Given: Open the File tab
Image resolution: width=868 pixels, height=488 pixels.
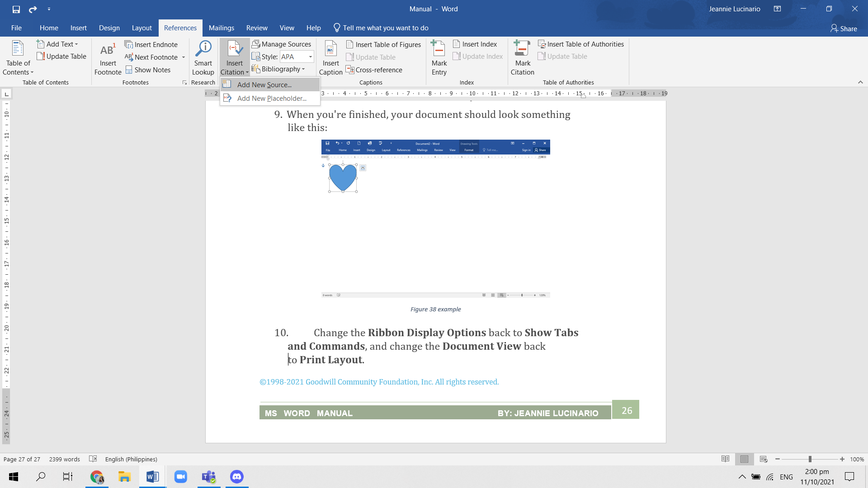Looking at the screenshot, I should (16, 28).
